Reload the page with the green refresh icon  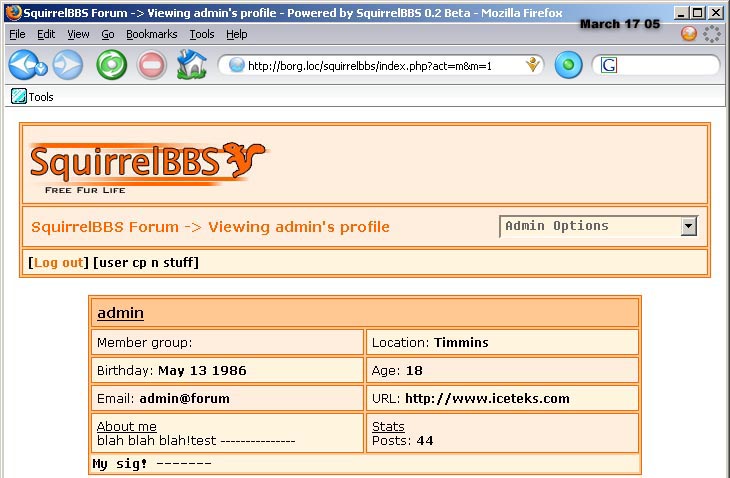click(x=111, y=65)
